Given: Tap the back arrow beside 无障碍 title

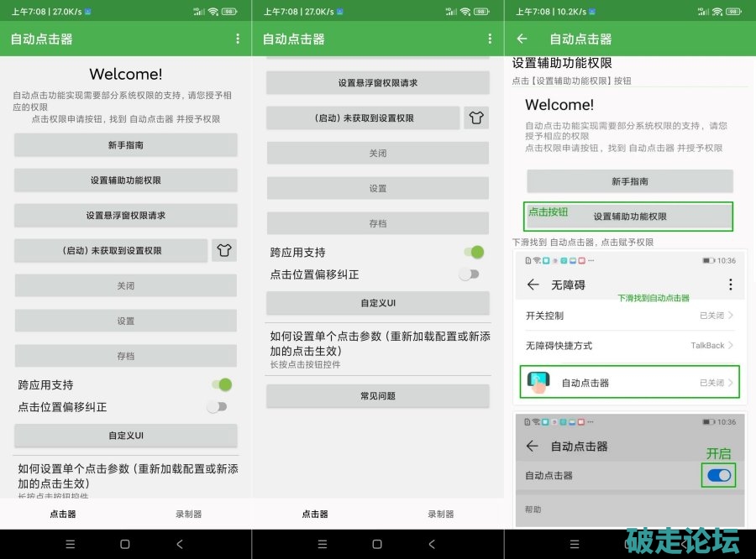Looking at the screenshot, I should (533, 285).
